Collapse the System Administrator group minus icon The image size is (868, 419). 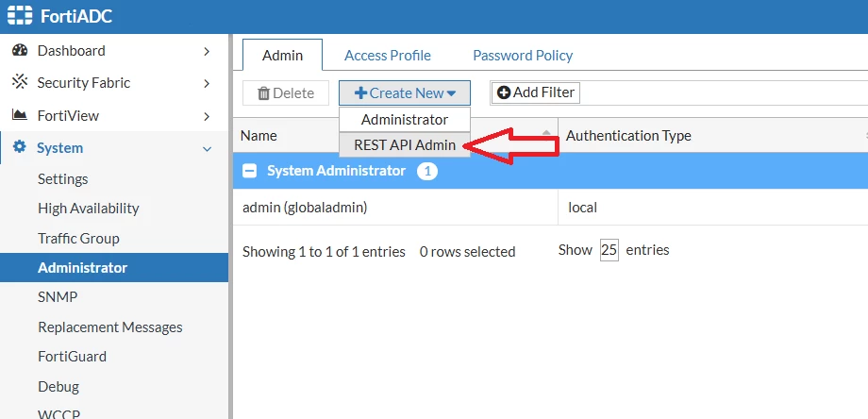[250, 171]
